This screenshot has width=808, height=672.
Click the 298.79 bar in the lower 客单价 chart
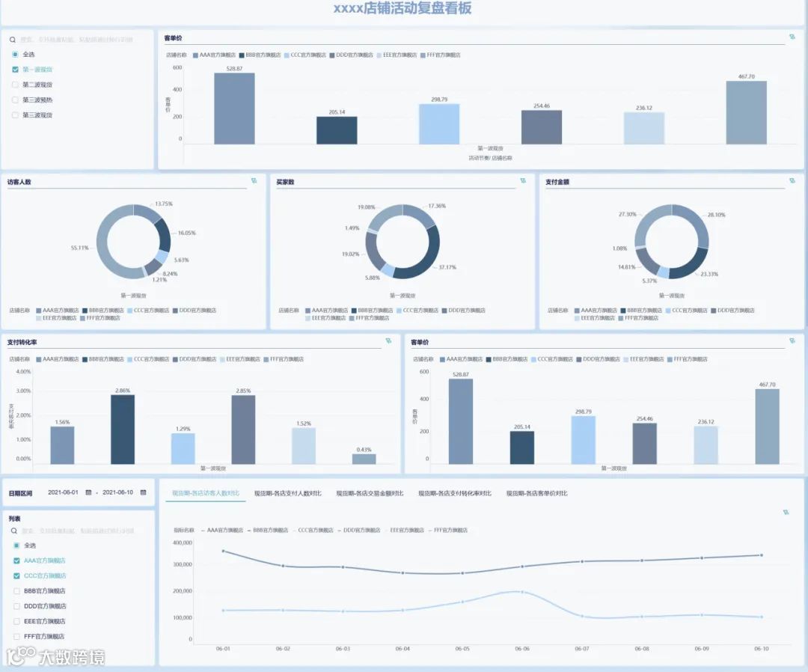pos(583,439)
